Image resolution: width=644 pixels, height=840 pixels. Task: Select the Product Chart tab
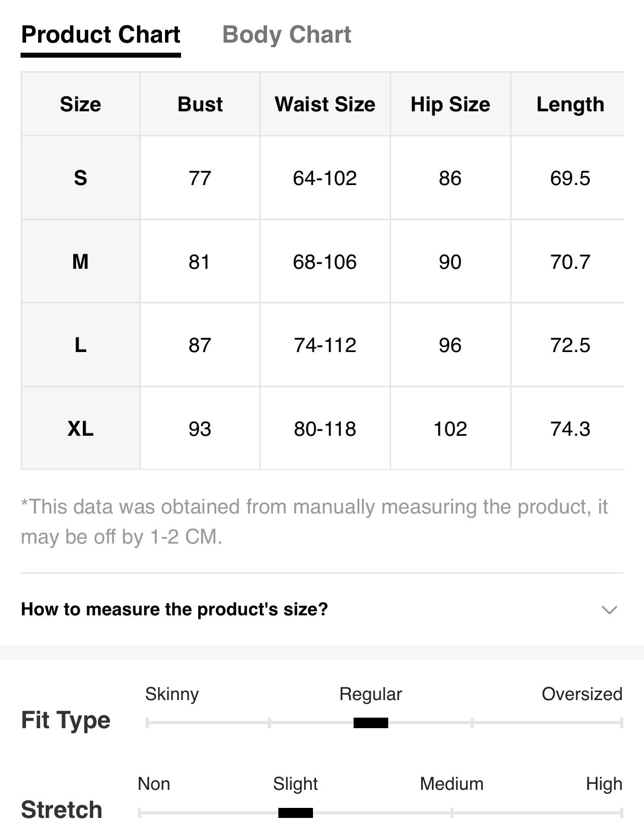(x=101, y=35)
